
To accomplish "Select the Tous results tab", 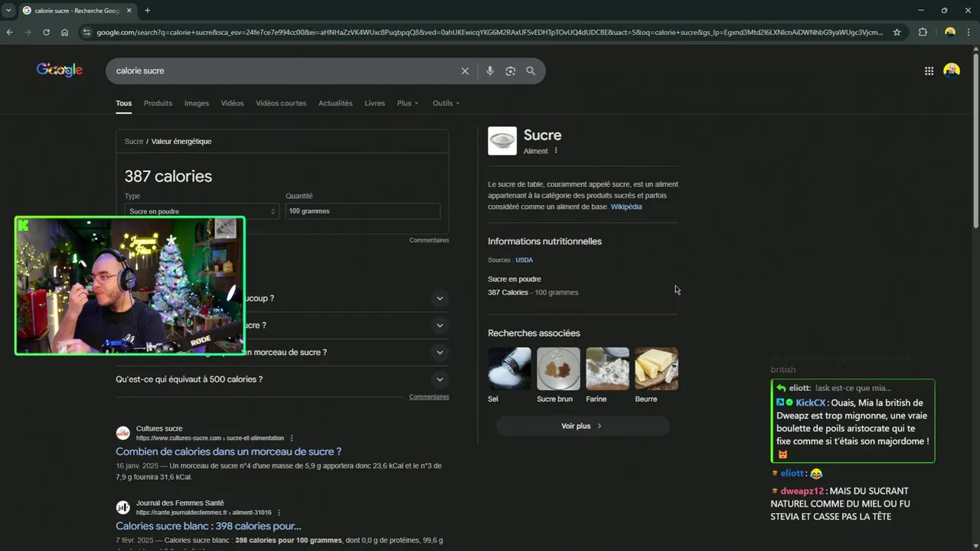I will [124, 103].
